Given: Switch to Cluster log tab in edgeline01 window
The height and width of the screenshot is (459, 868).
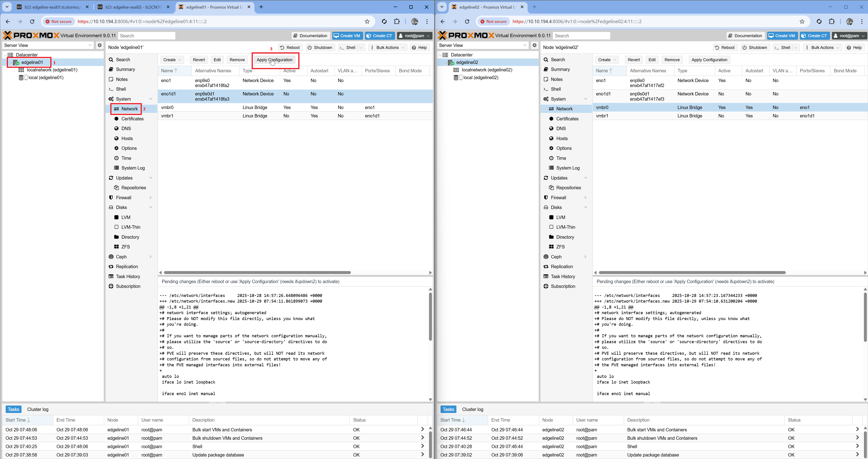Looking at the screenshot, I should point(38,409).
